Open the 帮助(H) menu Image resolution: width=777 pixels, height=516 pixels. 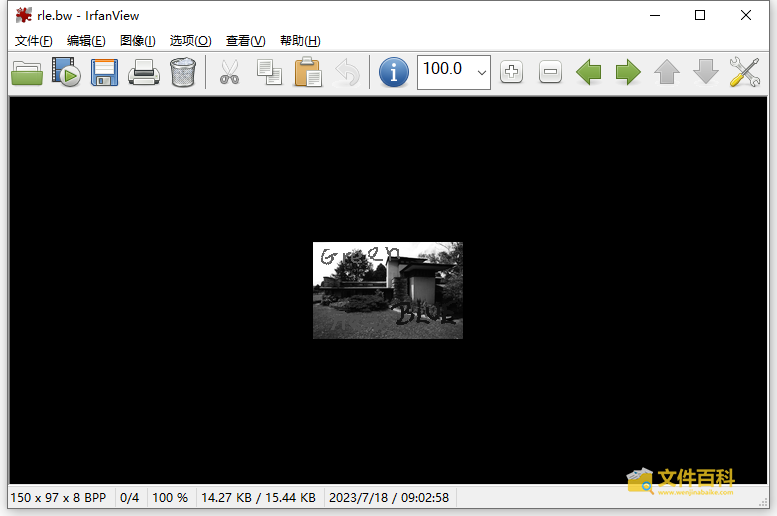pyautogui.click(x=300, y=41)
